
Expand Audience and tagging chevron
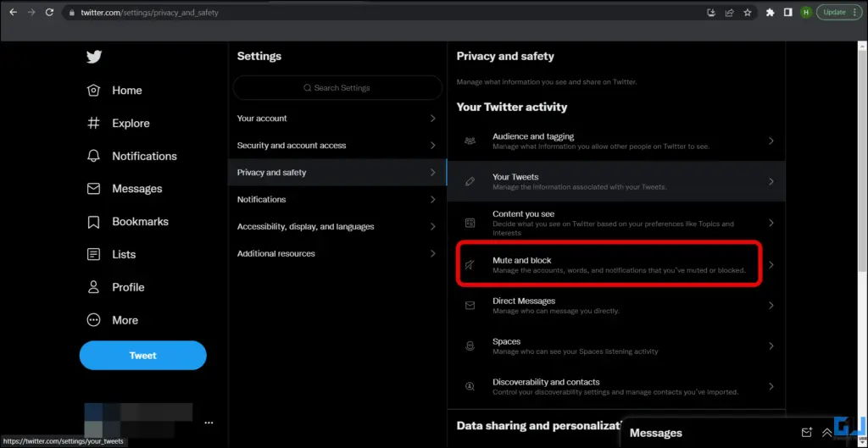(771, 141)
